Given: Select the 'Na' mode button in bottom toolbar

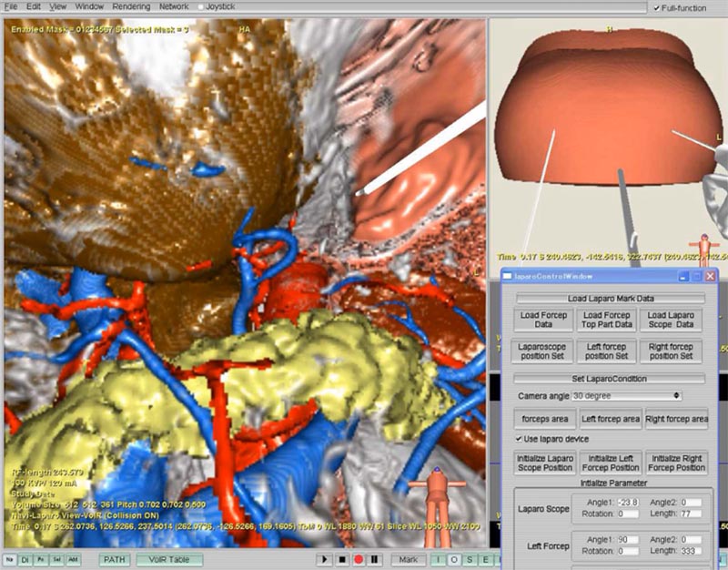Looking at the screenshot, I should pyautogui.click(x=10, y=560).
